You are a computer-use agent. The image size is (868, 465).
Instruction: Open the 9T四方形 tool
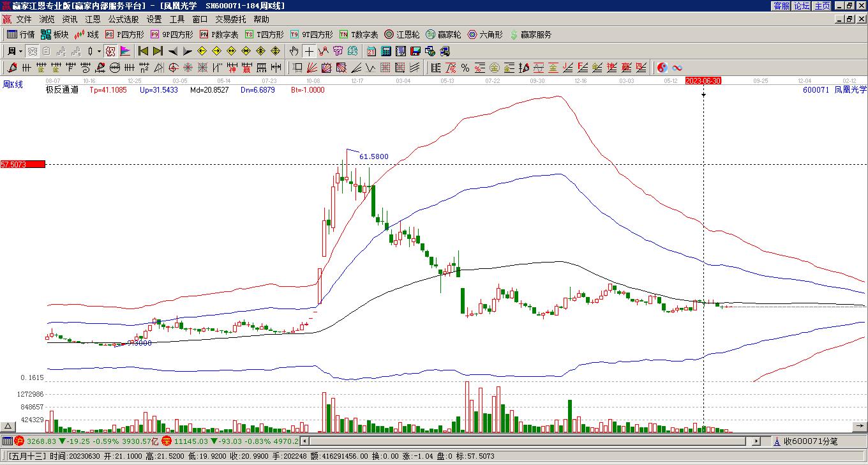(311, 34)
